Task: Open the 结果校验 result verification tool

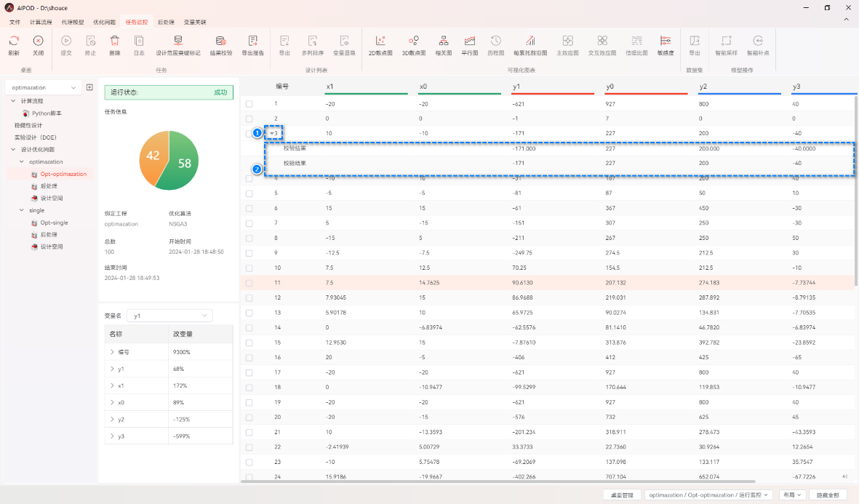Action: point(221,41)
